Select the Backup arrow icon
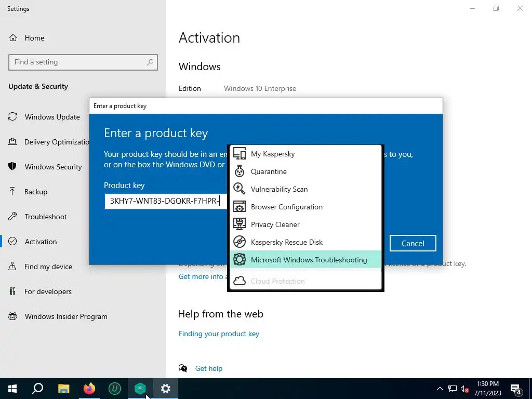 12,191
